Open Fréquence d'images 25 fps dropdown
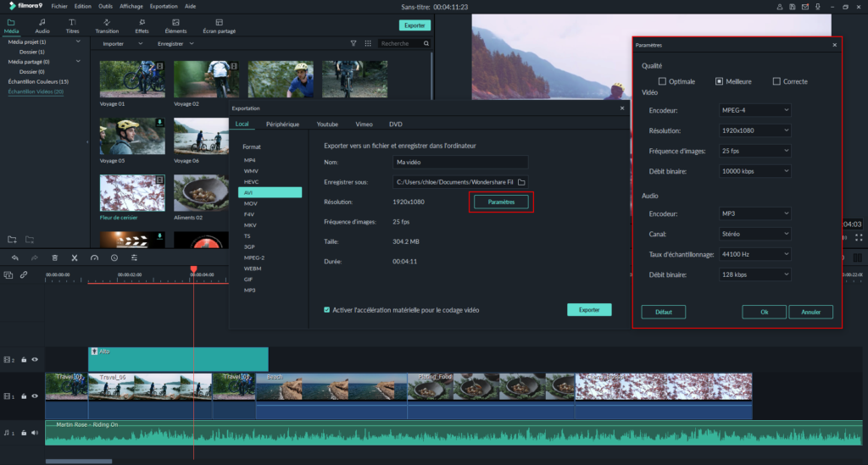The height and width of the screenshot is (465, 868). [x=754, y=151]
